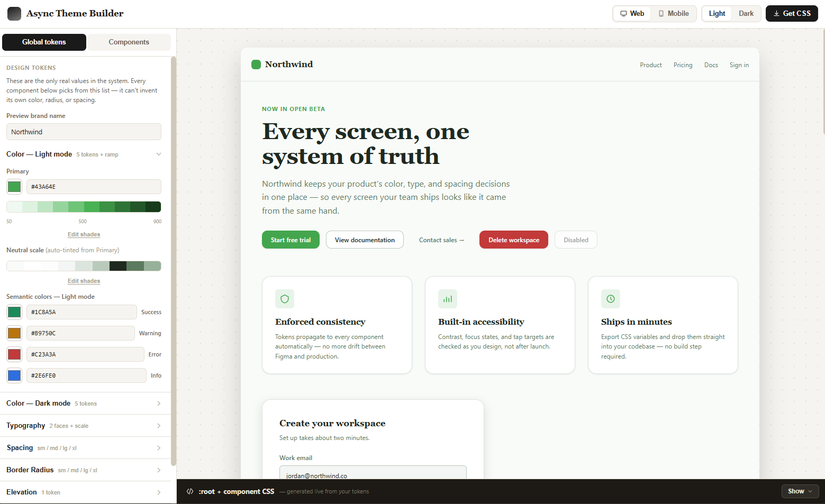Open the Error color swatch
The image size is (825, 504).
click(x=14, y=354)
